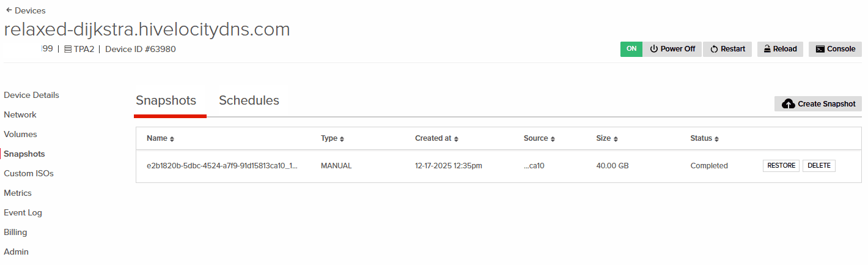This screenshot has width=868, height=265.
Task: Delete the 40.00 GB snapshot
Action: click(818, 165)
